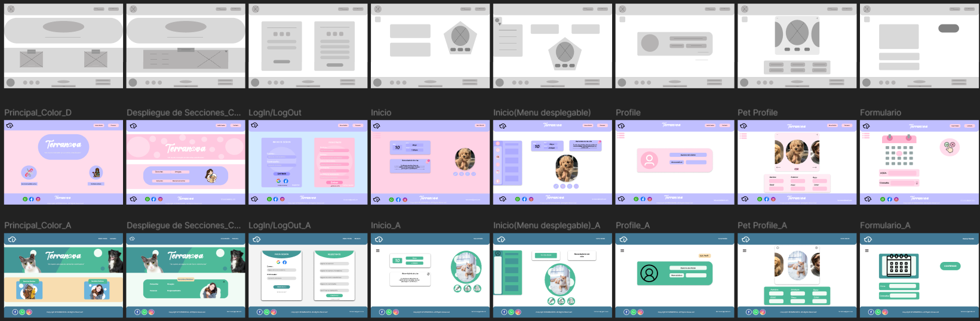Click Google icon in LogIn/LogOut_A frame
Screen dimensions: 980x321
point(278,262)
